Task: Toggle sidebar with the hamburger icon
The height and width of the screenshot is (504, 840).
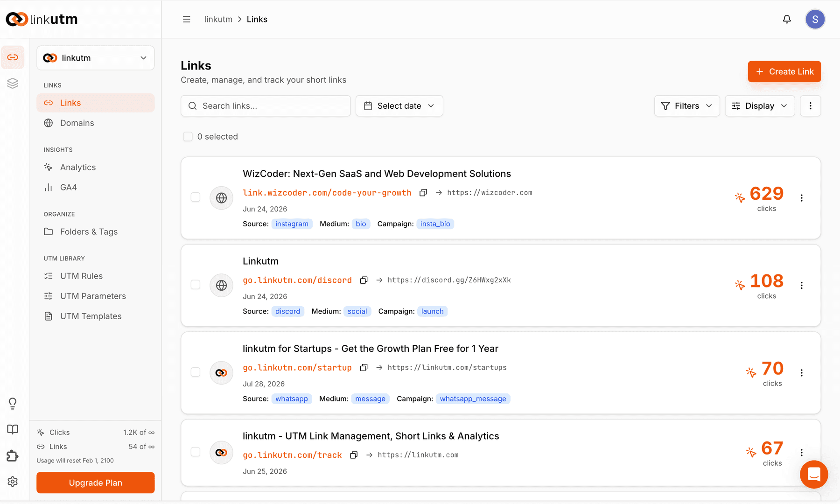Action: coord(187,19)
